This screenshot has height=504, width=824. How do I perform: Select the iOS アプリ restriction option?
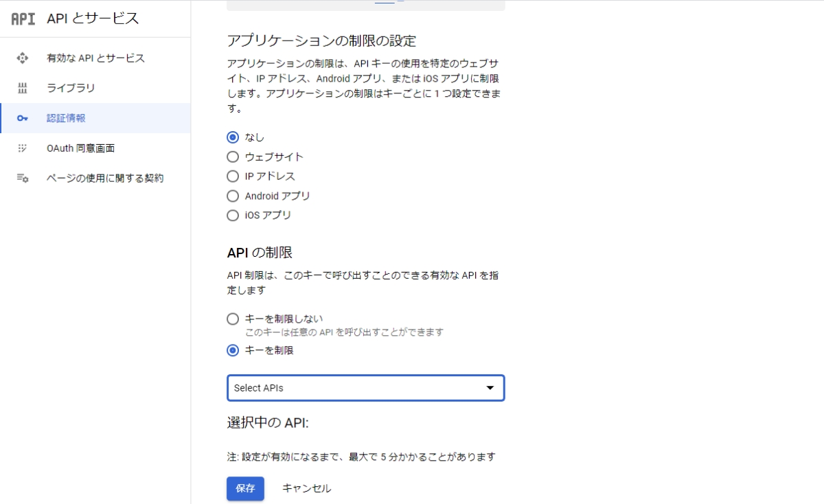[232, 215]
